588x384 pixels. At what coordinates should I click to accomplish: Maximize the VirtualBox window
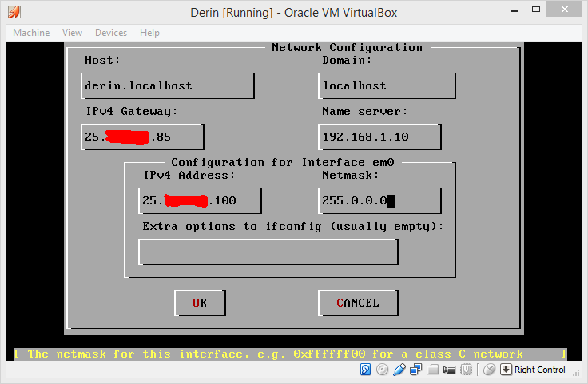point(536,10)
